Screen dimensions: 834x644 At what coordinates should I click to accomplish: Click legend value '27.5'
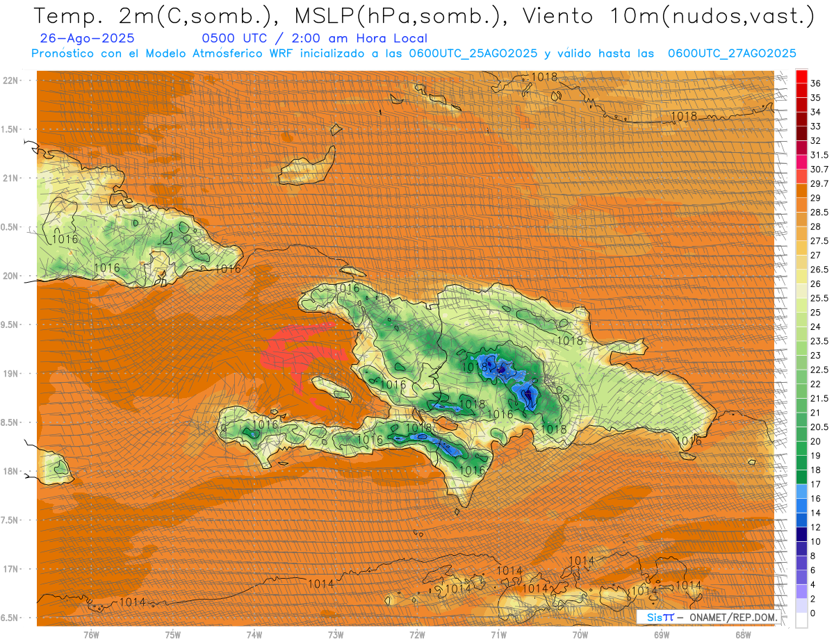click(819, 241)
